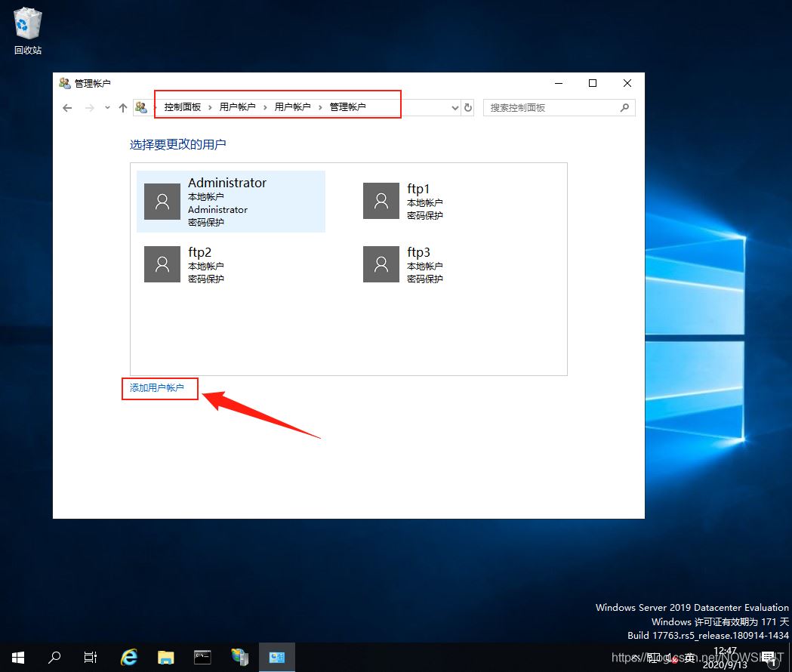Open Internet Explorer from taskbar
The width and height of the screenshot is (792, 672).
[x=129, y=657]
